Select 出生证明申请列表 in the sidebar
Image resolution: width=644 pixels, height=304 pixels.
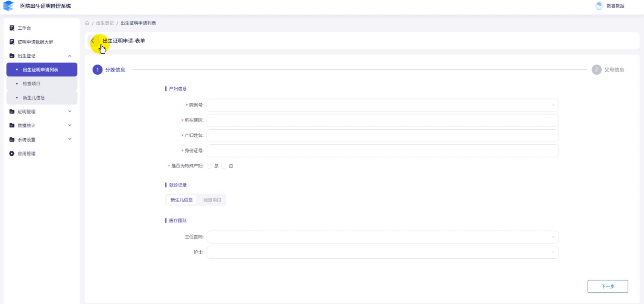(x=42, y=70)
